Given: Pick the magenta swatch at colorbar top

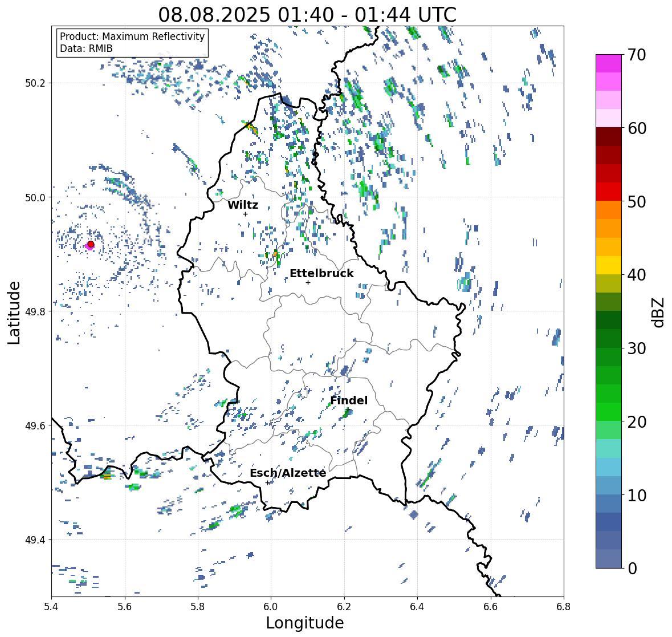Looking at the screenshot, I should [609, 63].
